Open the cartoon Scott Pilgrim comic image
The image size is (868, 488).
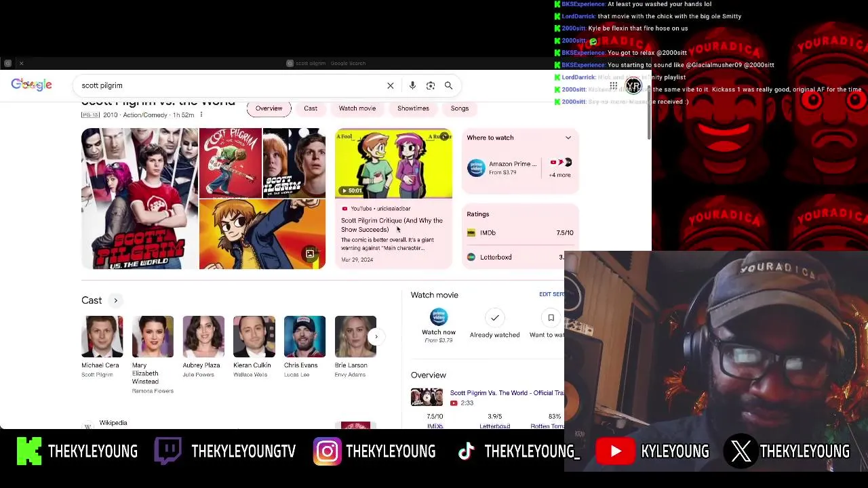(x=262, y=234)
